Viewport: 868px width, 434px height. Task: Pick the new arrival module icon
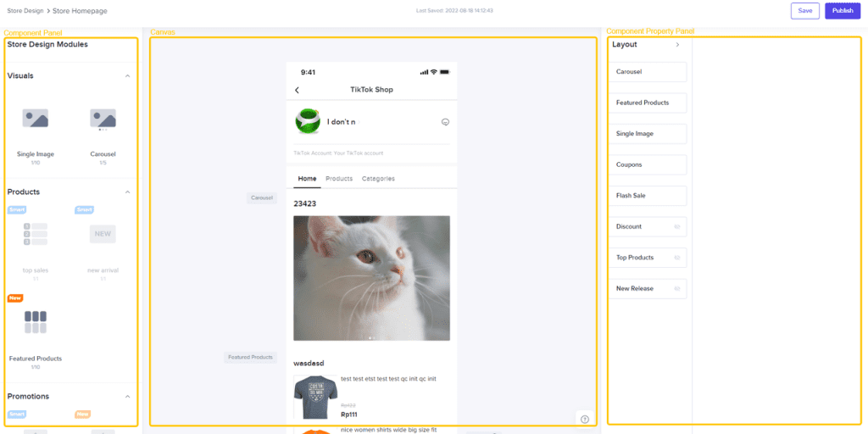[x=103, y=234]
